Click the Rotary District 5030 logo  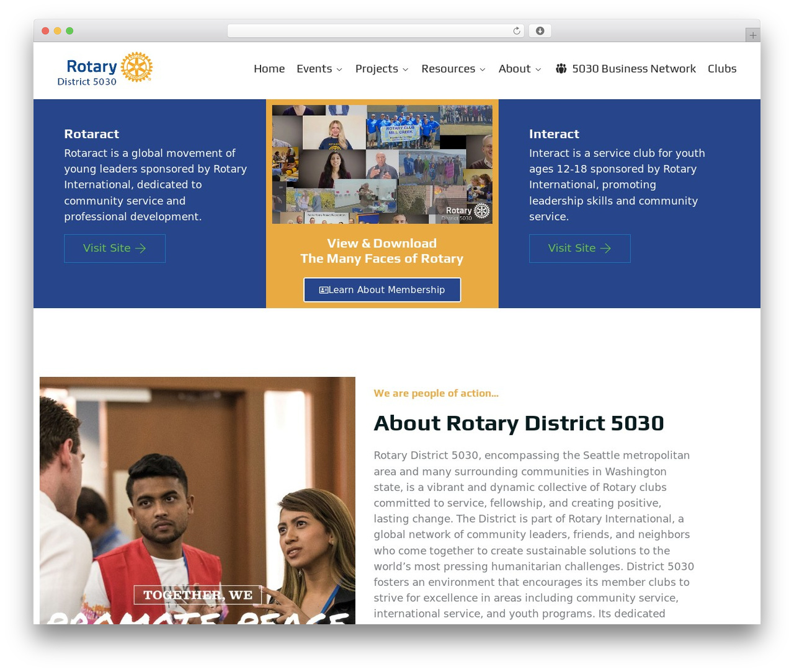105,69
